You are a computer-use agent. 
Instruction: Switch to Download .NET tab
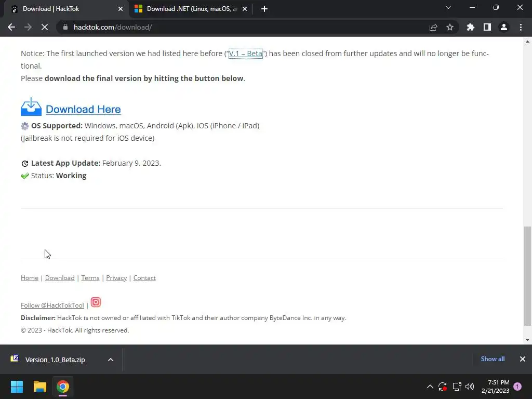pyautogui.click(x=192, y=9)
